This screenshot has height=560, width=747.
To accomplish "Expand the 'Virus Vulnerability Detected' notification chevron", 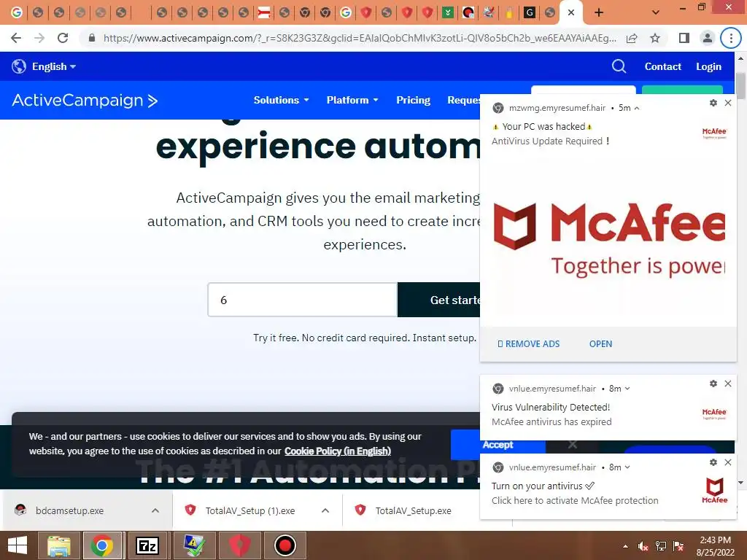I will (627, 389).
